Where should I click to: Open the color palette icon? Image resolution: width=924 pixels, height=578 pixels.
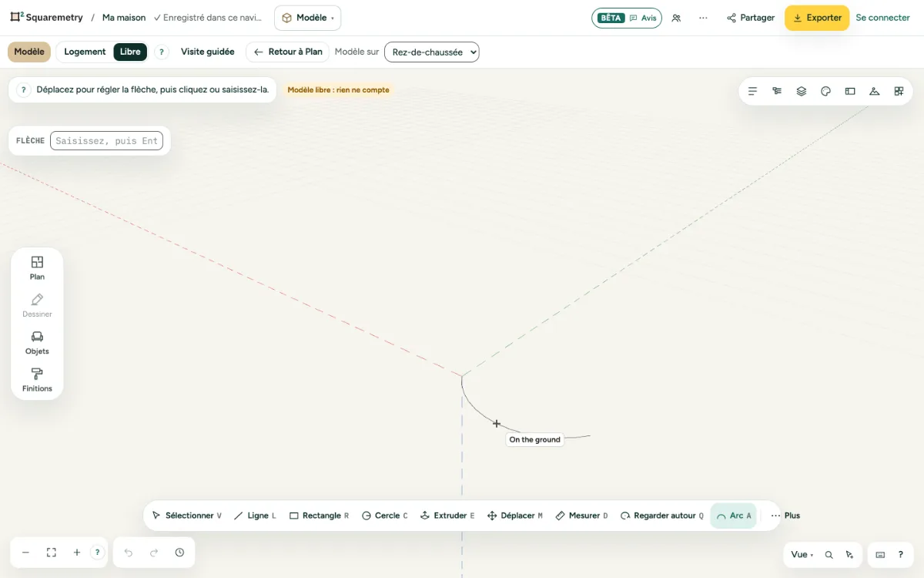[825, 91]
